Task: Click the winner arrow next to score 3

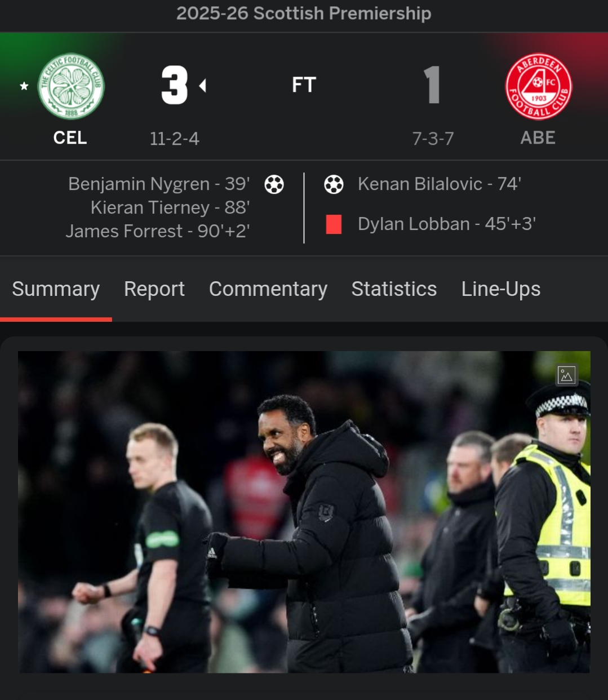Action: pos(203,86)
